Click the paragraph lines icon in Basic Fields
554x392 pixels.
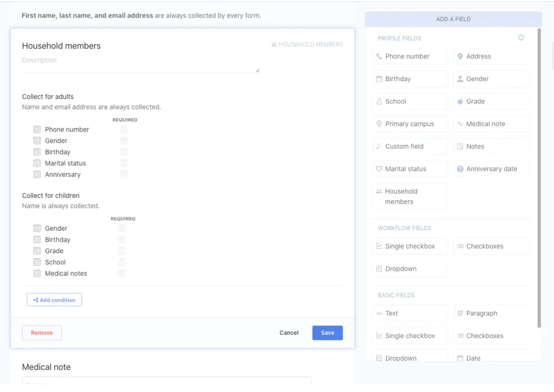tap(460, 314)
